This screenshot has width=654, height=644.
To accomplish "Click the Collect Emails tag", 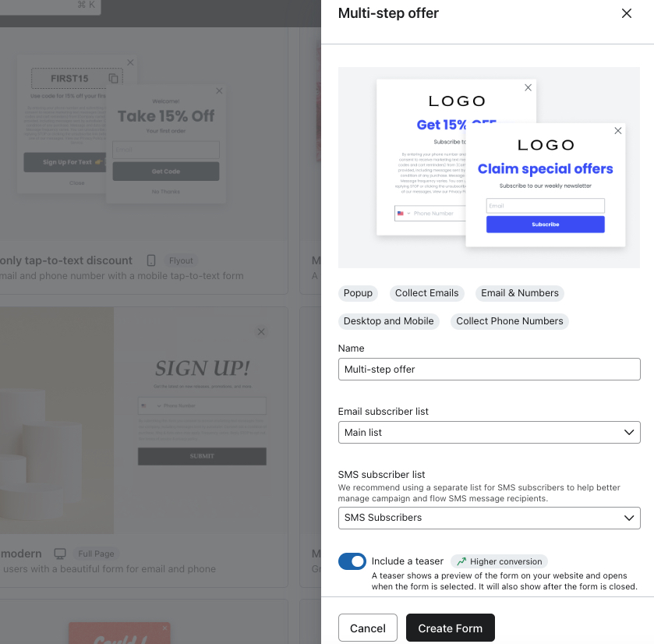I will pyautogui.click(x=426, y=293).
